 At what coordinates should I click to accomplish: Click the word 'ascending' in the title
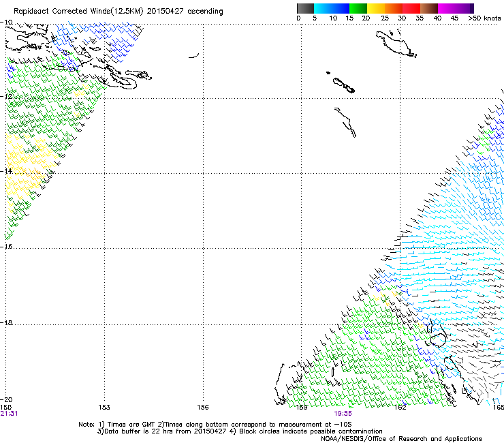pos(205,12)
